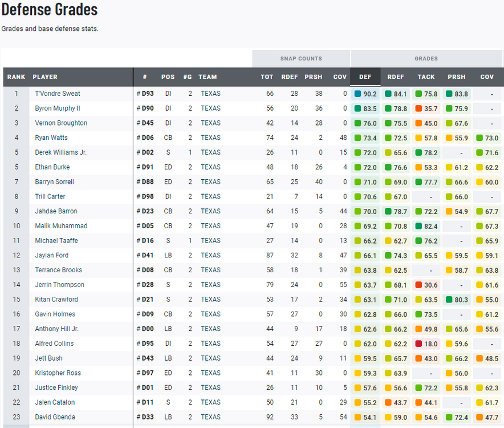Sort players by the POS column
This screenshot has height=428, width=504.
click(168, 77)
